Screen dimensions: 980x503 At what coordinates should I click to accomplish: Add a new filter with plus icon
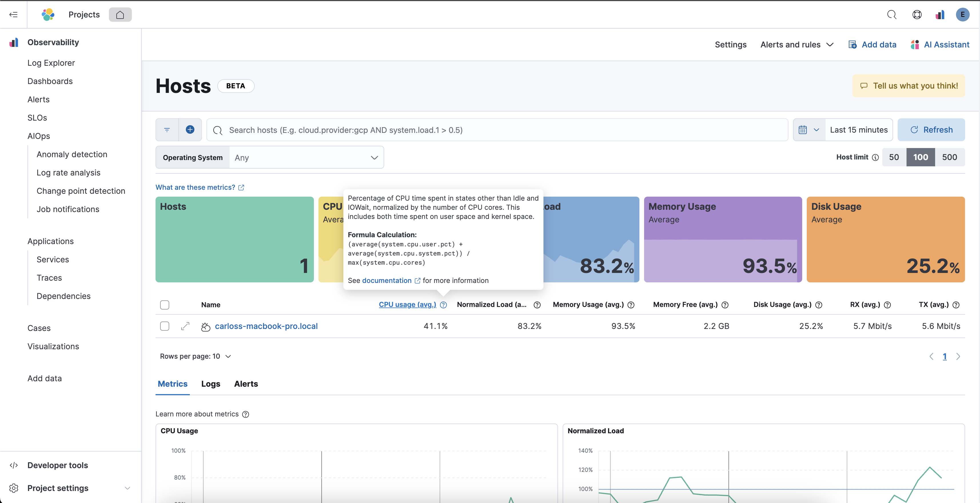[x=190, y=130]
